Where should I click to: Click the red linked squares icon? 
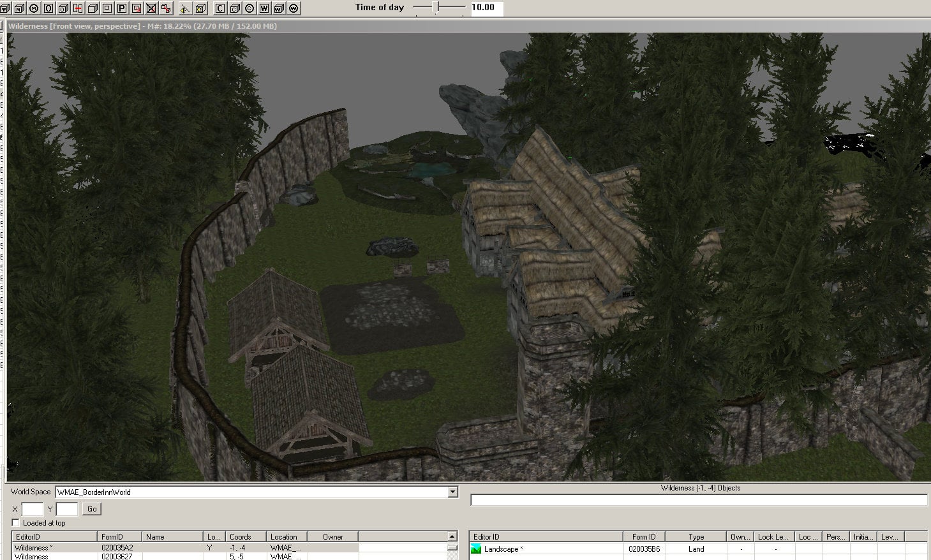point(165,8)
